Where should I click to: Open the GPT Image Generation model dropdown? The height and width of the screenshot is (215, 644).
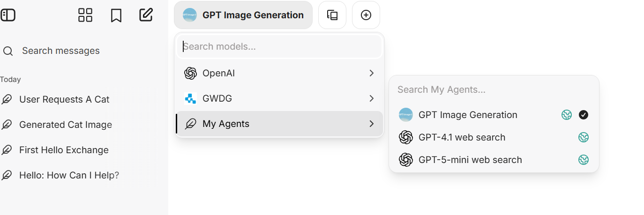pyautogui.click(x=243, y=15)
